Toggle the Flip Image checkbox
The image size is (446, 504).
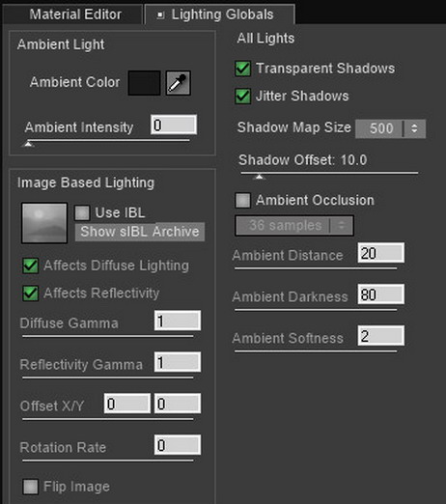(31, 487)
